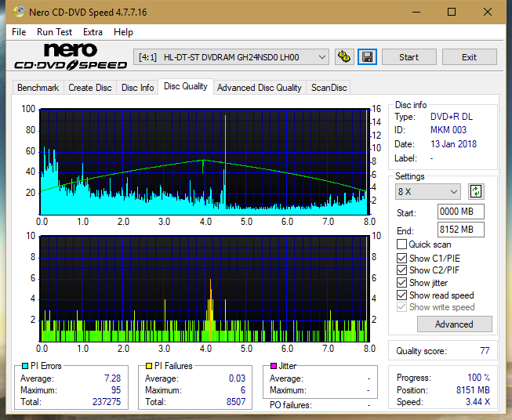Screen dimensions: 512x420
Task: Click the Start button
Action: [x=409, y=57]
